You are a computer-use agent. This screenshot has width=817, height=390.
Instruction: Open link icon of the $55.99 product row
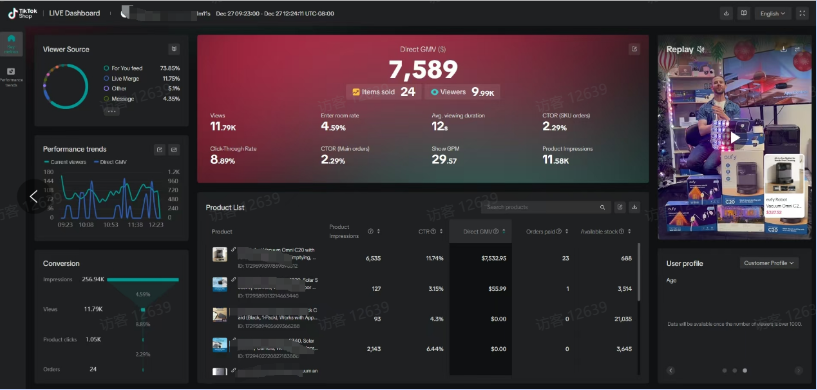233,281
